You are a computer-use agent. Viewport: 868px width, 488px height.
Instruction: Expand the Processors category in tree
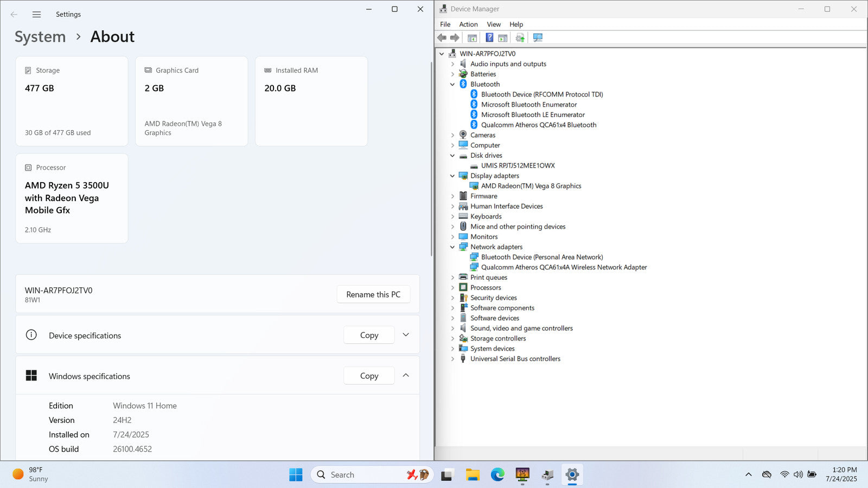click(x=452, y=288)
